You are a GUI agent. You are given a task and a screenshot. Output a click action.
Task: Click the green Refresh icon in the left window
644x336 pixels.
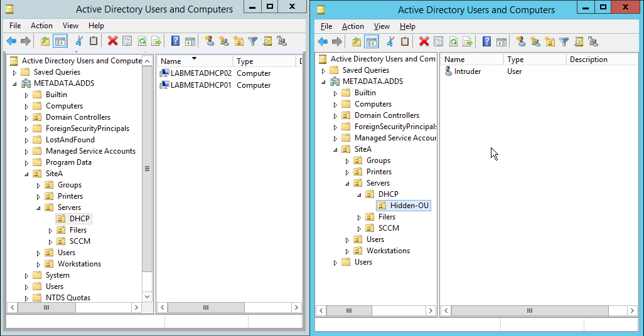coord(142,41)
